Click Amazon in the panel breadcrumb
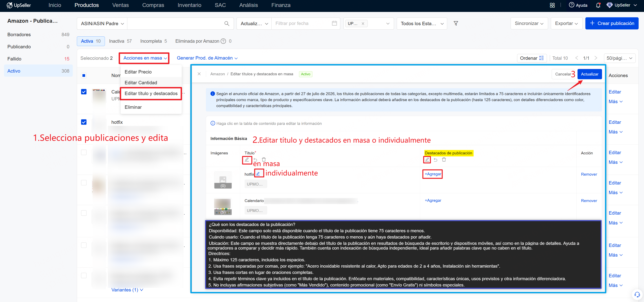 coord(217,74)
